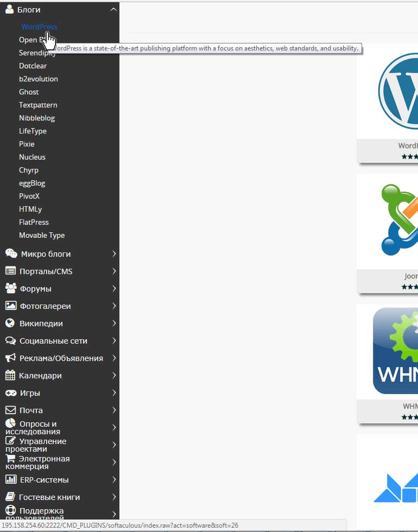Click the Почта envelope icon
This screenshot has height=532, width=418.
pyautogui.click(x=10, y=410)
